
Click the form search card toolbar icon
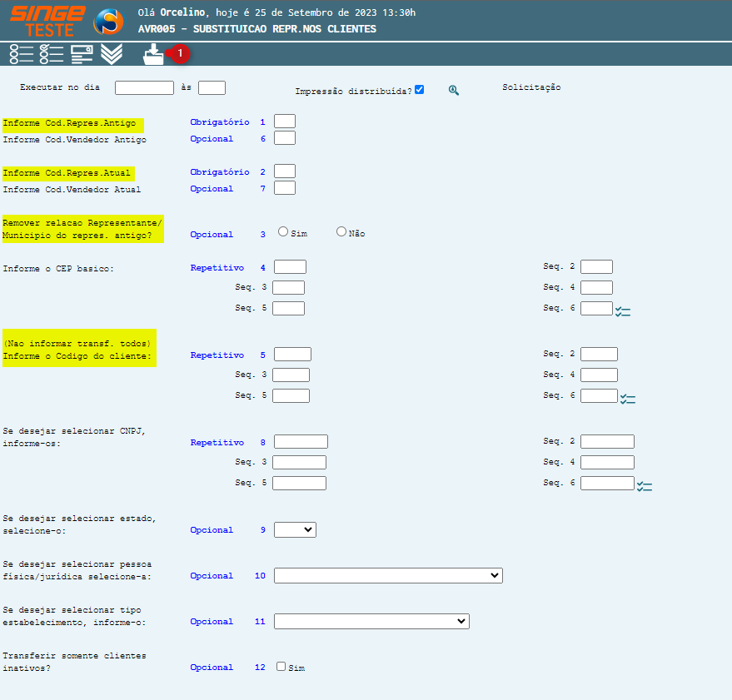pos(82,54)
